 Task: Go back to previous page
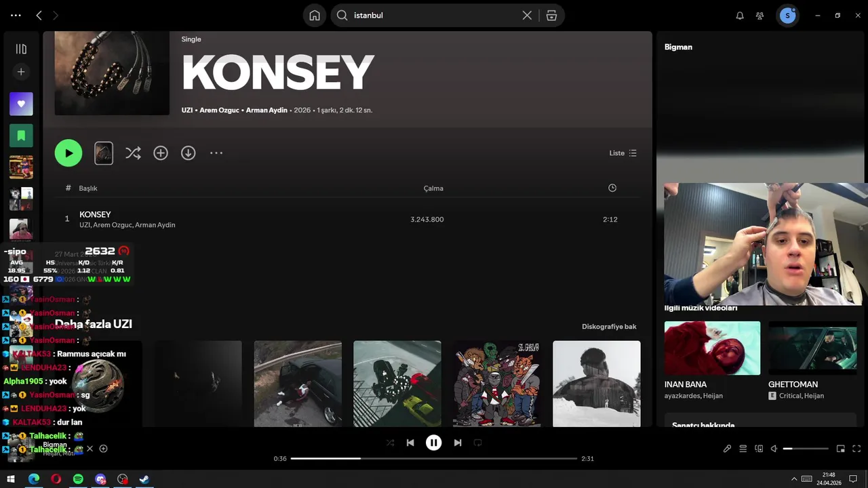pyautogui.click(x=39, y=16)
